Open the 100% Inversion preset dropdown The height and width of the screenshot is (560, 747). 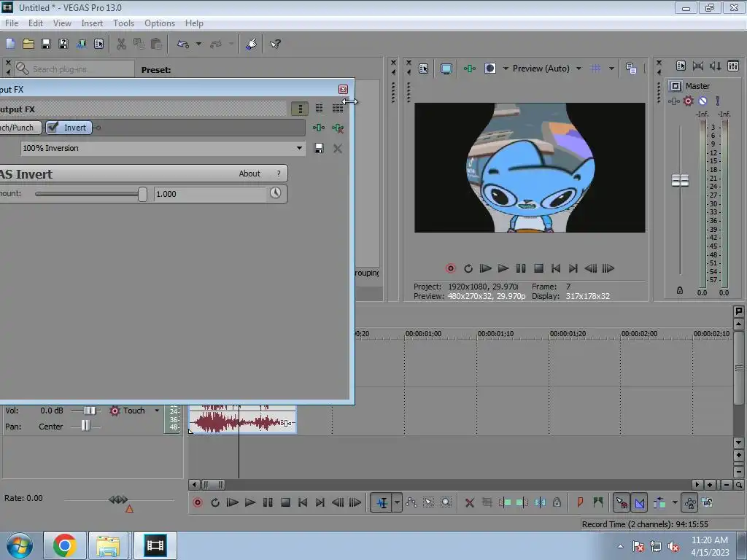299,148
